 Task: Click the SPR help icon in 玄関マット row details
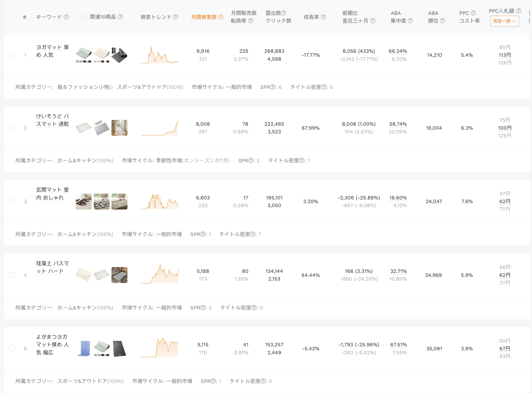(x=203, y=234)
